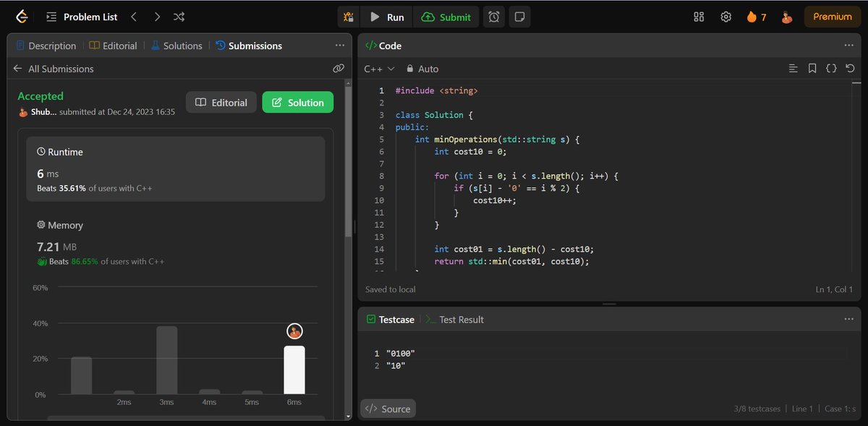Click the Source button
The image size is (868, 426).
[388, 409]
